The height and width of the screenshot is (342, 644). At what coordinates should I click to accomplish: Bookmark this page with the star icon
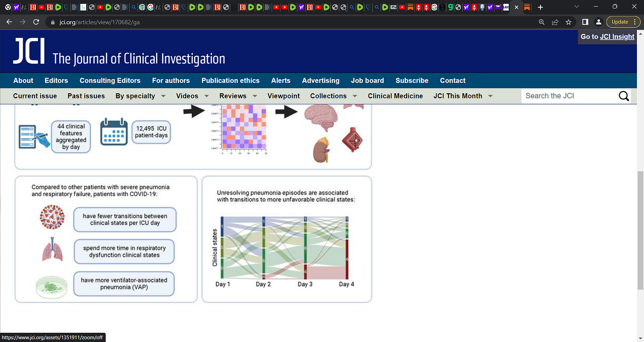tap(569, 22)
